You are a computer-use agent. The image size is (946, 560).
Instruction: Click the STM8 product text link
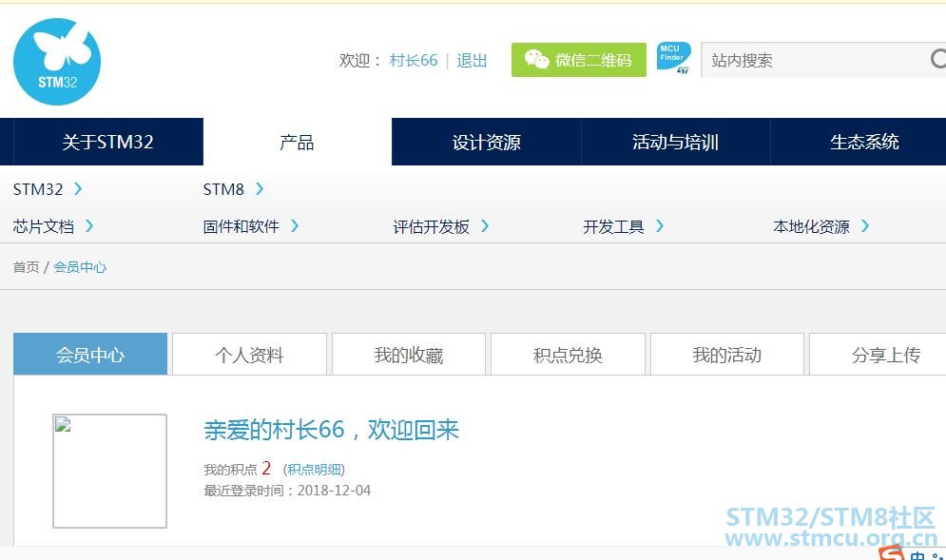tap(223, 189)
